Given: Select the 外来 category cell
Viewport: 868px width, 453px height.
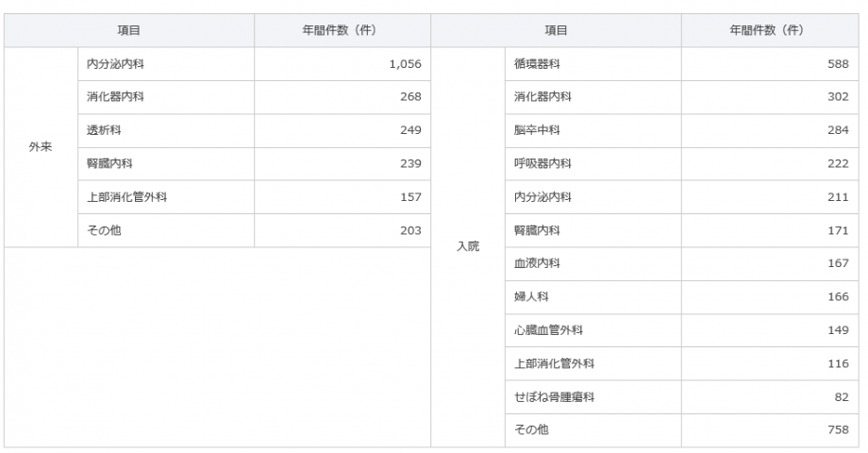Looking at the screenshot, I should 41,147.
